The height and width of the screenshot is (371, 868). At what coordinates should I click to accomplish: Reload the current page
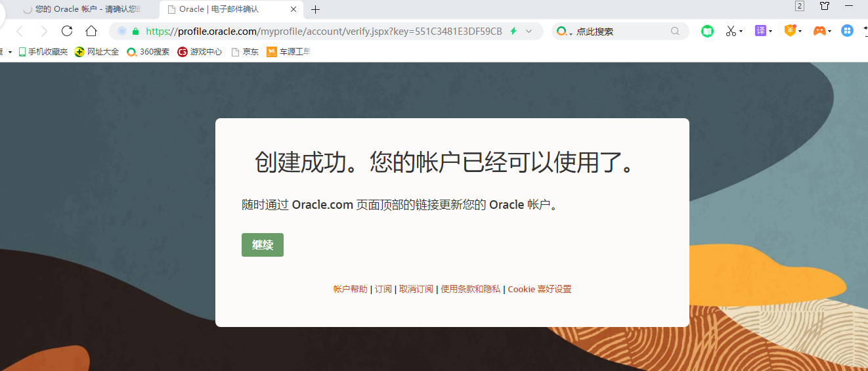[x=66, y=31]
